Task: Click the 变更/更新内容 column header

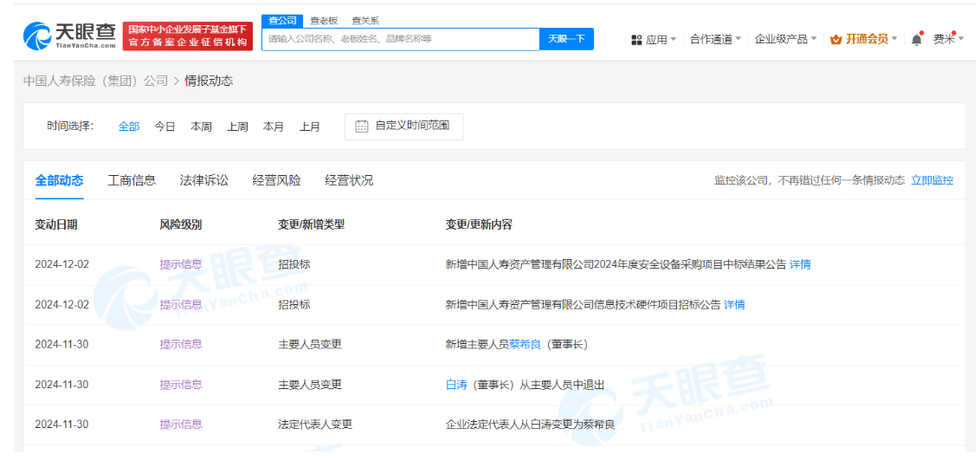Action: click(x=479, y=224)
